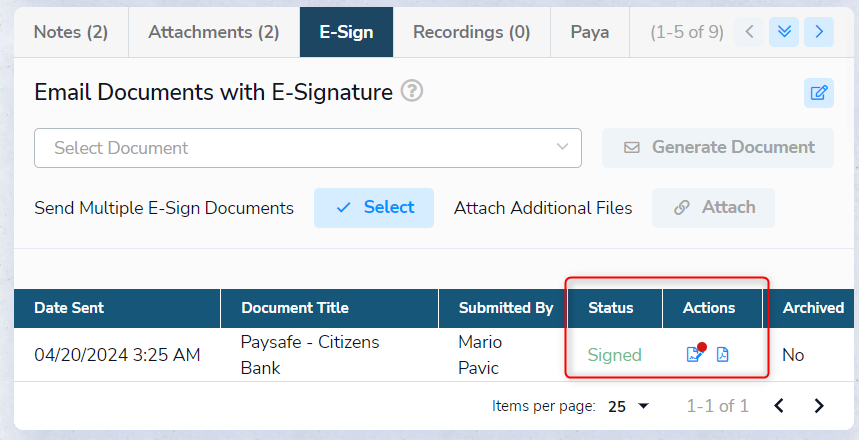Open the Select Document dropdown
The height and width of the screenshot is (440, 859).
(x=308, y=148)
